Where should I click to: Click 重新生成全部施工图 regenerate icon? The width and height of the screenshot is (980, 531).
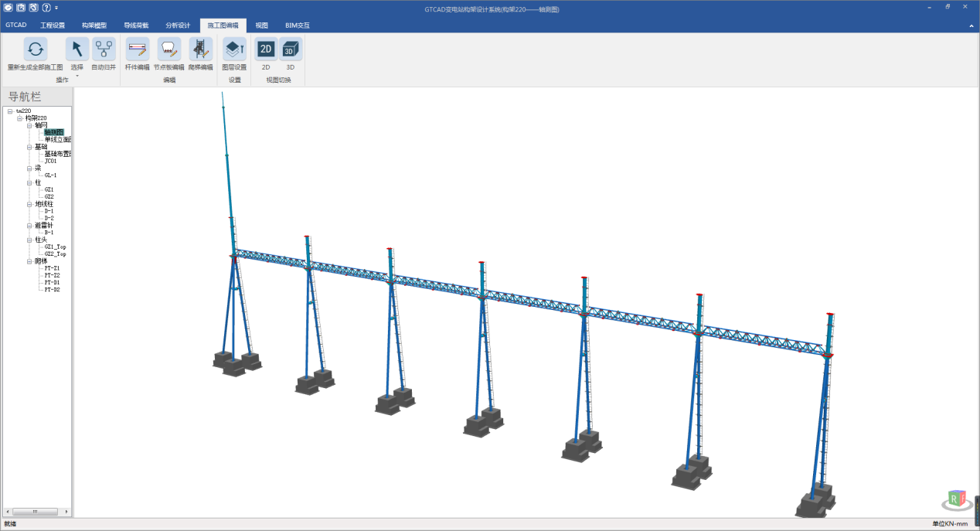coord(35,49)
